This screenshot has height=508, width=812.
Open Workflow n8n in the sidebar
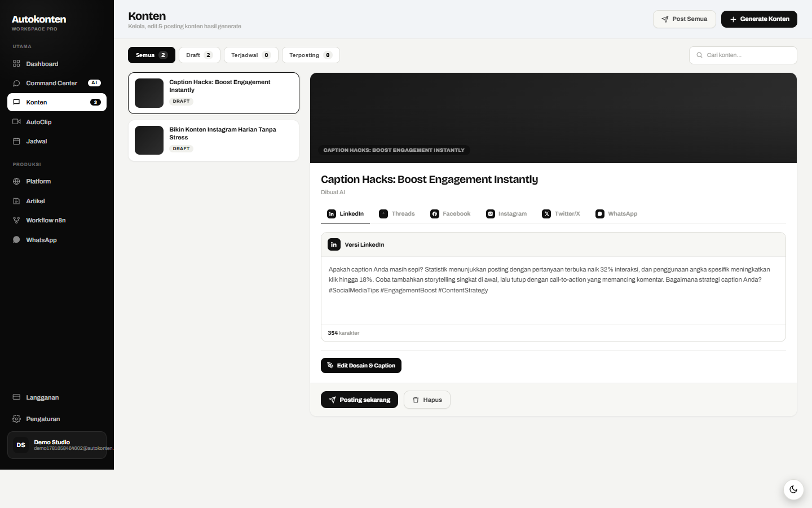click(x=56, y=220)
